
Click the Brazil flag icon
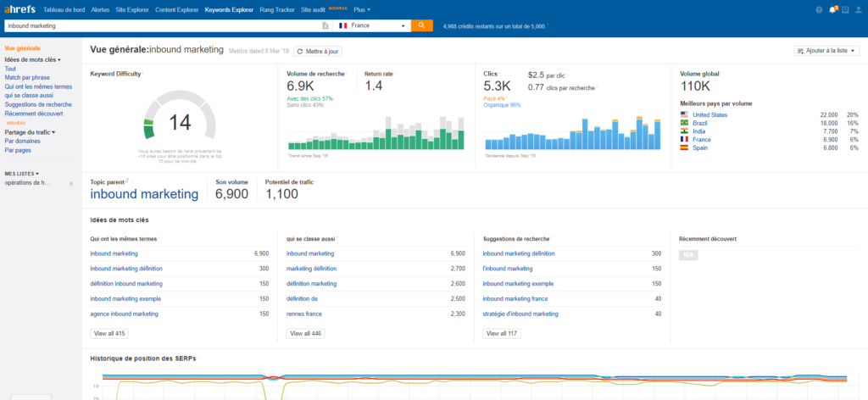point(684,123)
